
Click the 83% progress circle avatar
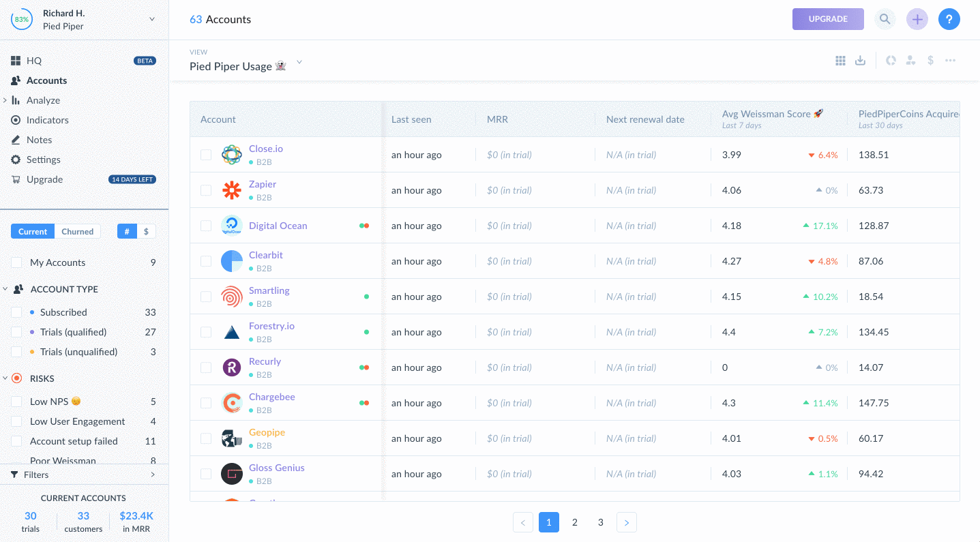click(x=22, y=19)
